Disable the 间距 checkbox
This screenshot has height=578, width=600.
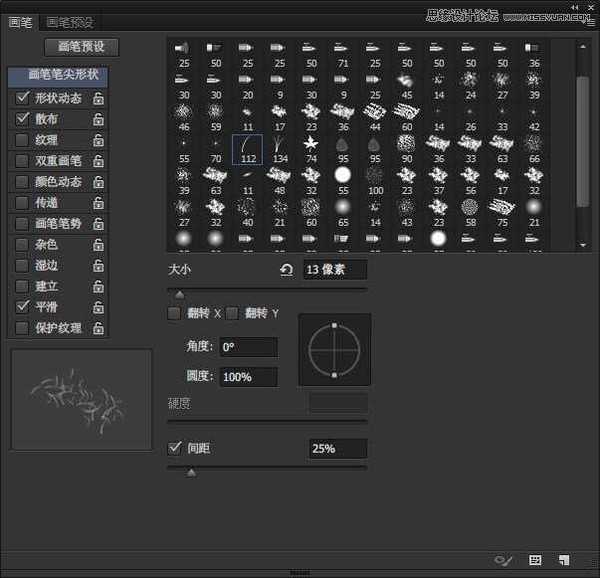point(175,448)
